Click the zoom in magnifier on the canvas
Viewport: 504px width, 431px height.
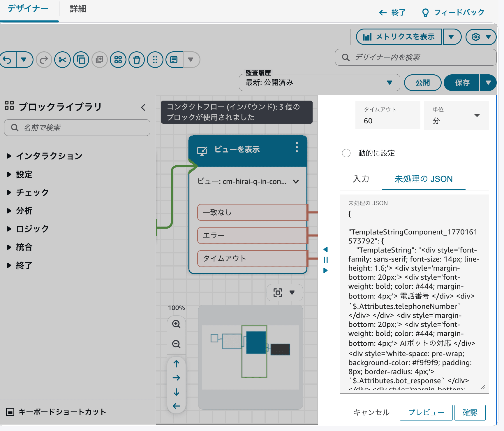click(176, 324)
